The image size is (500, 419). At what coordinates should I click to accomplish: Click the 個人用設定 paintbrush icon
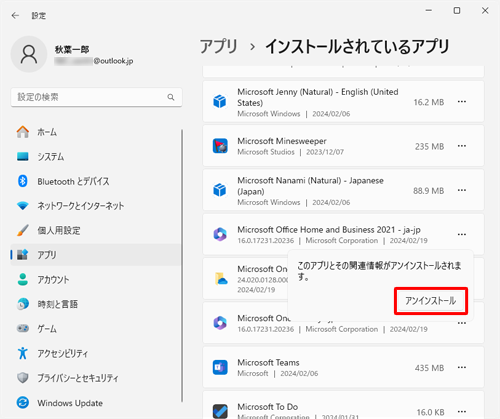(x=23, y=230)
